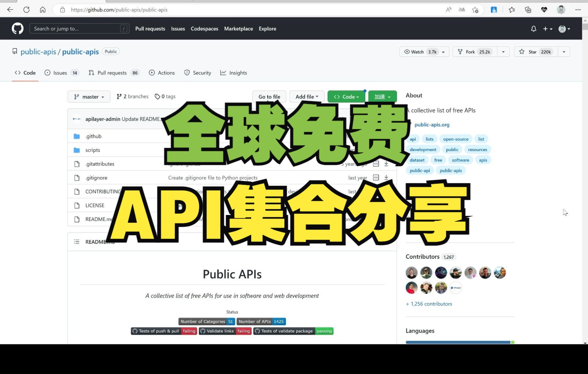Fork the public-apis repository
The width and height of the screenshot is (588, 374).
coord(475,52)
